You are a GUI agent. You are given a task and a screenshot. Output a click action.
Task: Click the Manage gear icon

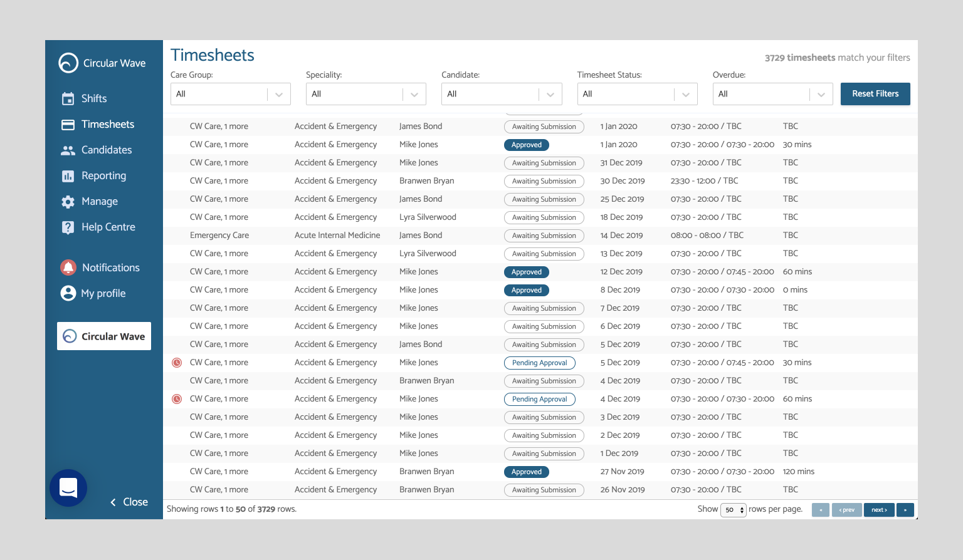pos(68,202)
